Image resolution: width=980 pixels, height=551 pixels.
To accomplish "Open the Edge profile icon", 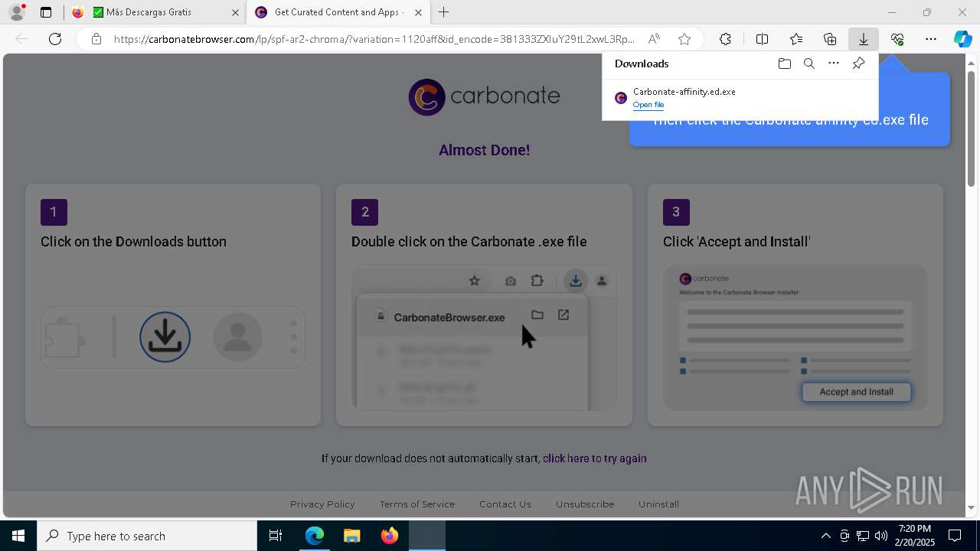I will (17, 12).
